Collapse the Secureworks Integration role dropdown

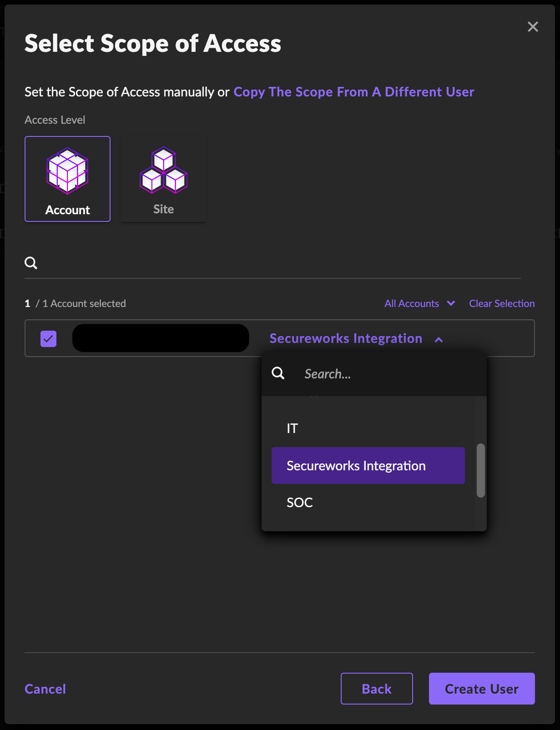[439, 339]
